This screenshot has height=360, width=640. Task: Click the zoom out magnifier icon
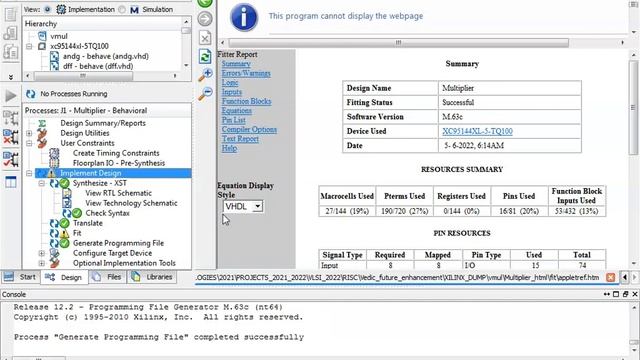point(205,93)
